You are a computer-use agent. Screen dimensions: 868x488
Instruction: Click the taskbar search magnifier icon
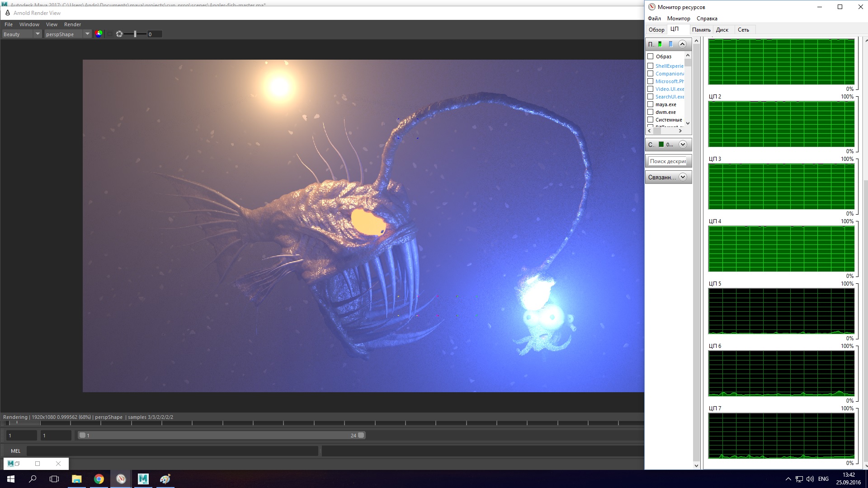coord(33,479)
